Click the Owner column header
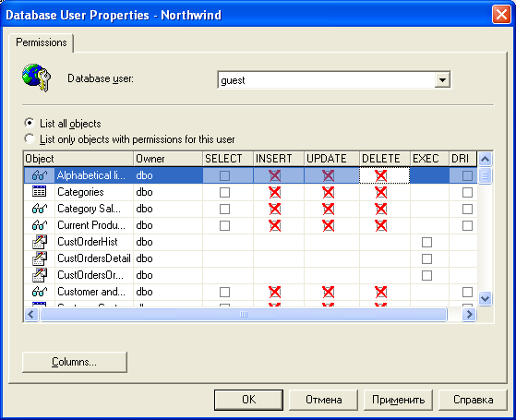 (x=168, y=159)
